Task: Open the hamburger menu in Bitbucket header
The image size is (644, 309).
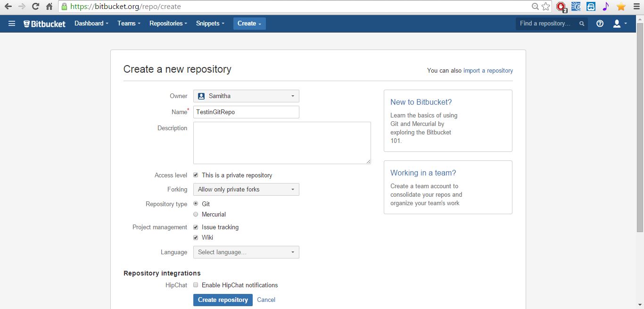Action: click(x=12, y=24)
